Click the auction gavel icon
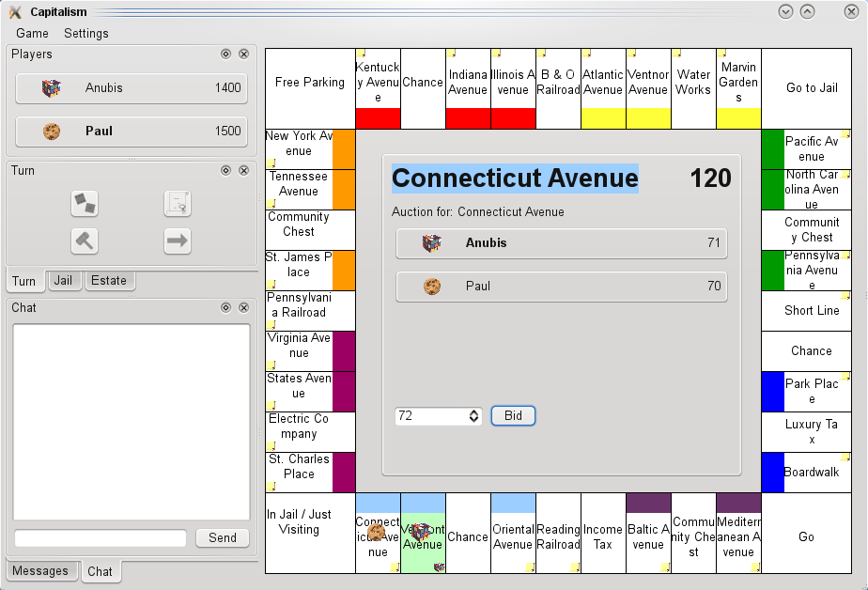Viewport: 868px width, 590px height. pos(85,241)
